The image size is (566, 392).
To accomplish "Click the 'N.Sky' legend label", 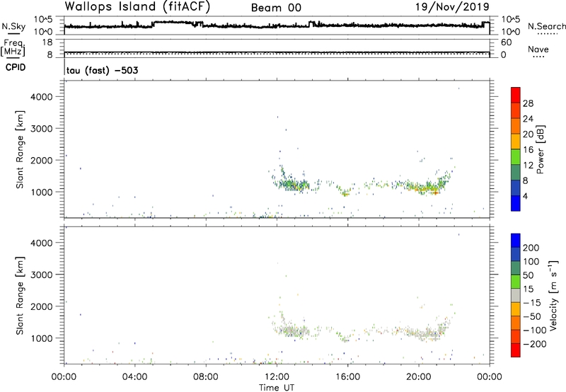I will [x=13, y=26].
